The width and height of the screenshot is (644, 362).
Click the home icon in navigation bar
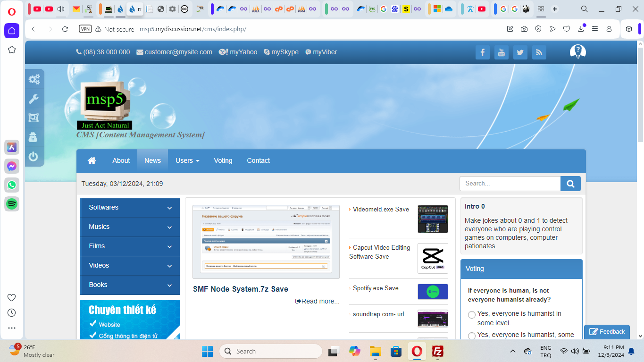click(x=92, y=160)
